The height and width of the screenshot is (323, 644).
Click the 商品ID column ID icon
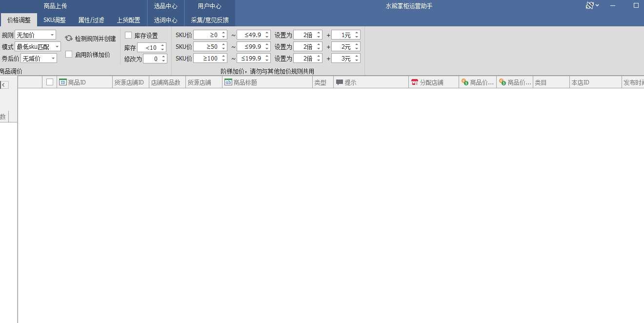pos(62,82)
